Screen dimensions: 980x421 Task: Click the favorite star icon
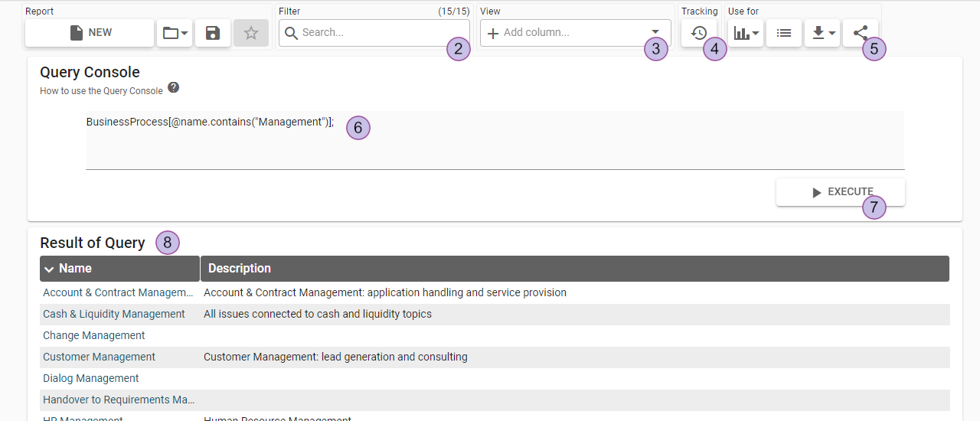pyautogui.click(x=251, y=33)
